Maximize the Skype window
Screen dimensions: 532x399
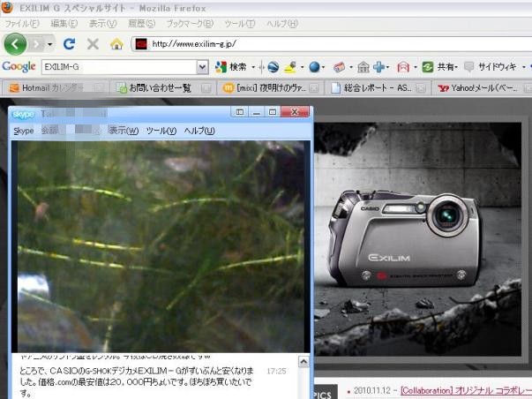(273, 112)
